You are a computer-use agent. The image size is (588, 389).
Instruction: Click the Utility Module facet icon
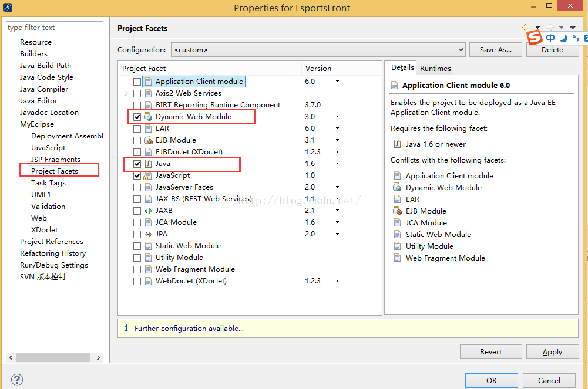click(148, 258)
